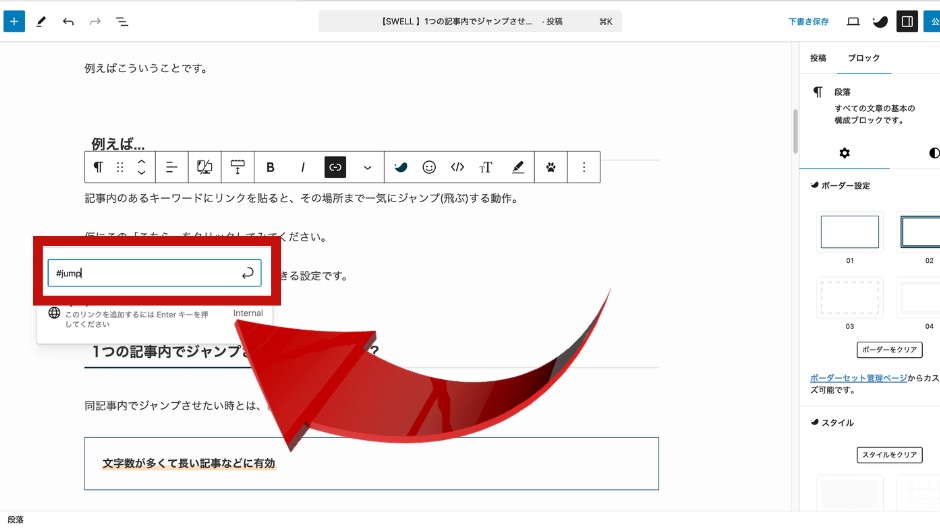The width and height of the screenshot is (940, 528).
Task: Click the paragraph block type icon
Action: click(98, 167)
